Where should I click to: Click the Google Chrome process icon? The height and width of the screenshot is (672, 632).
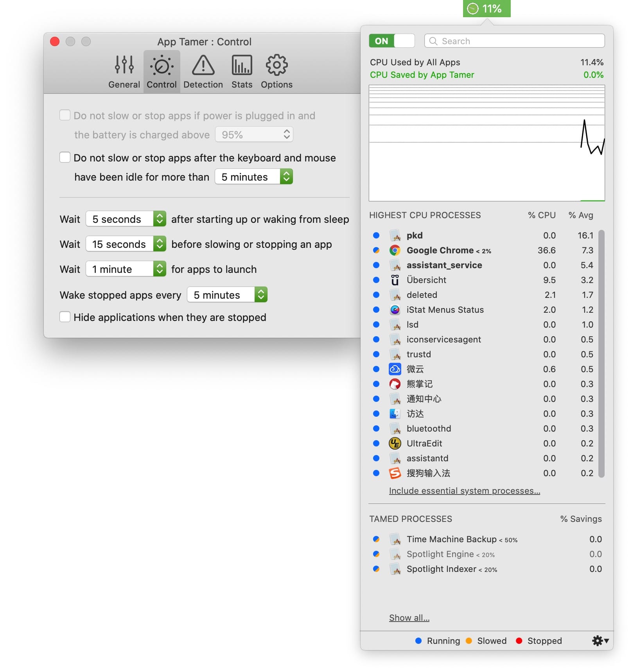[395, 250]
